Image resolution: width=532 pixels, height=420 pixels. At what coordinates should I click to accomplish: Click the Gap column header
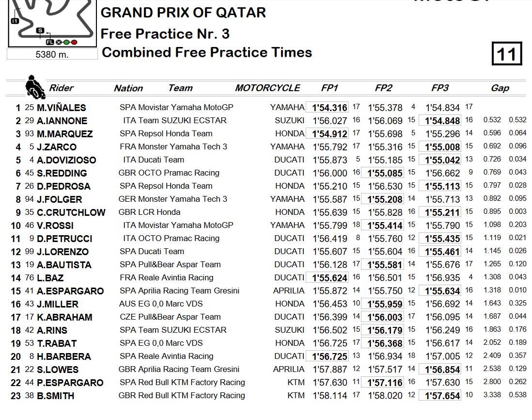(x=500, y=88)
